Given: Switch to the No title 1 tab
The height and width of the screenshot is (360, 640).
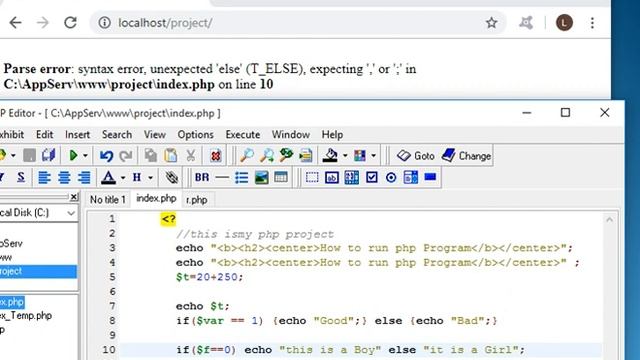Looking at the screenshot, I should click(108, 200).
